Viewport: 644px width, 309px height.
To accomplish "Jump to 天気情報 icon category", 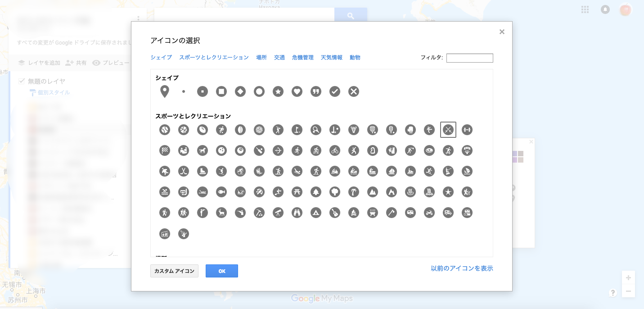I will [x=332, y=58].
